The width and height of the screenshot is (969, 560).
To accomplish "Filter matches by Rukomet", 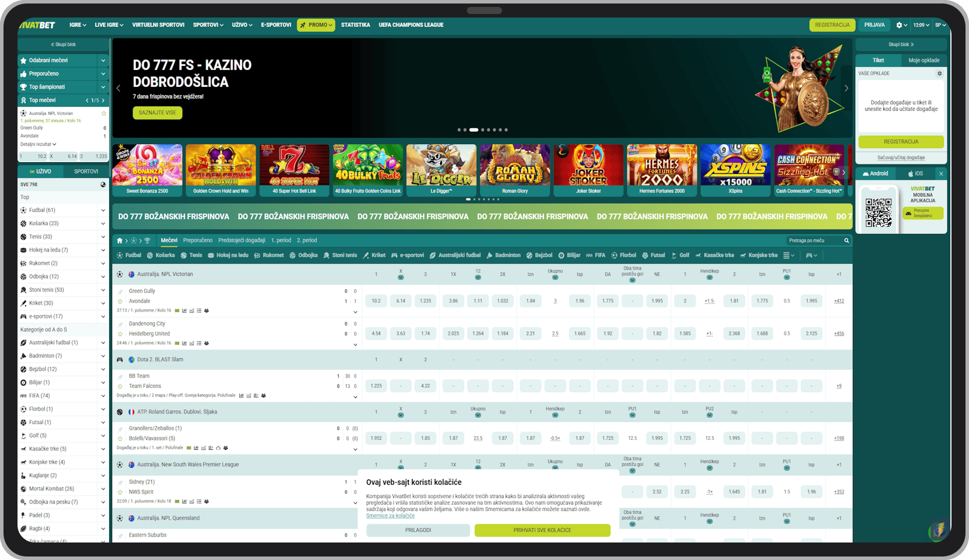I will (269, 256).
